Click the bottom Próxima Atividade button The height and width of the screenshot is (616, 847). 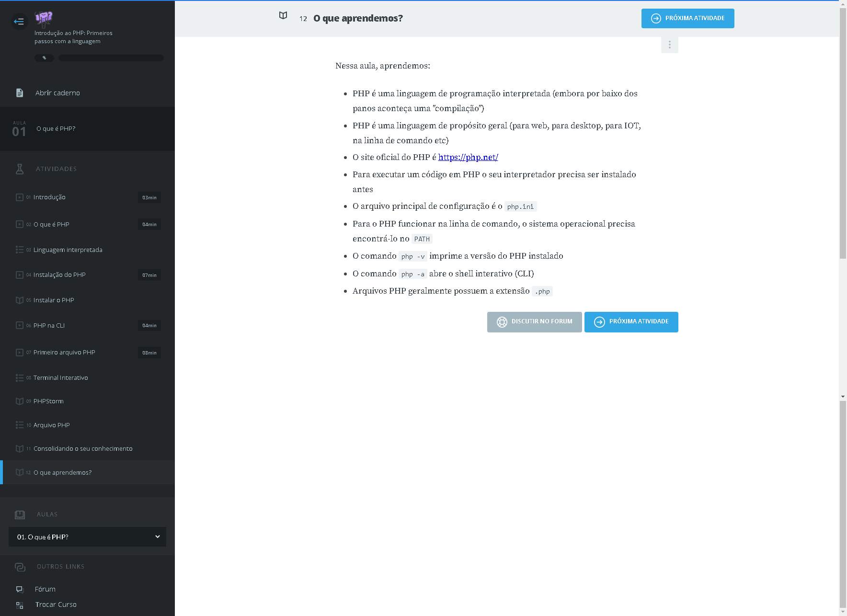[x=631, y=322]
